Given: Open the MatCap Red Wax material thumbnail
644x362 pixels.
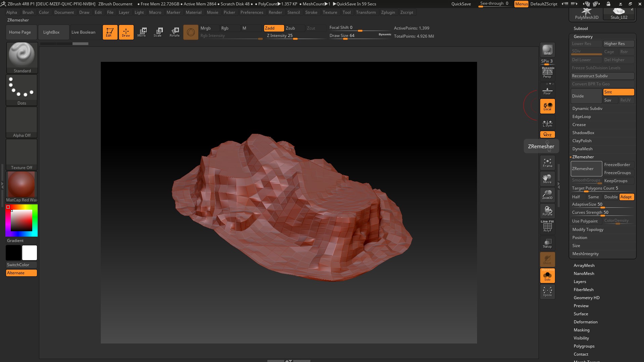Looking at the screenshot, I should 22,185.
